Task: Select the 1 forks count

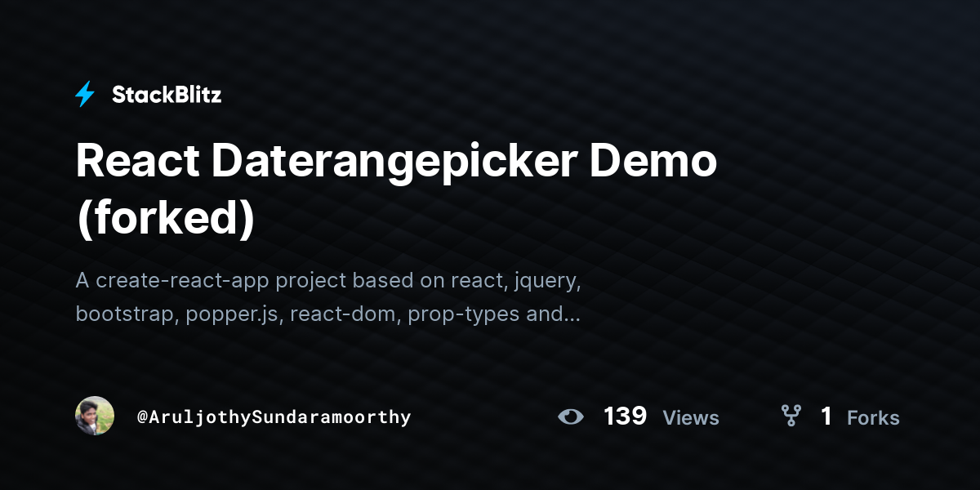Action: (x=826, y=416)
